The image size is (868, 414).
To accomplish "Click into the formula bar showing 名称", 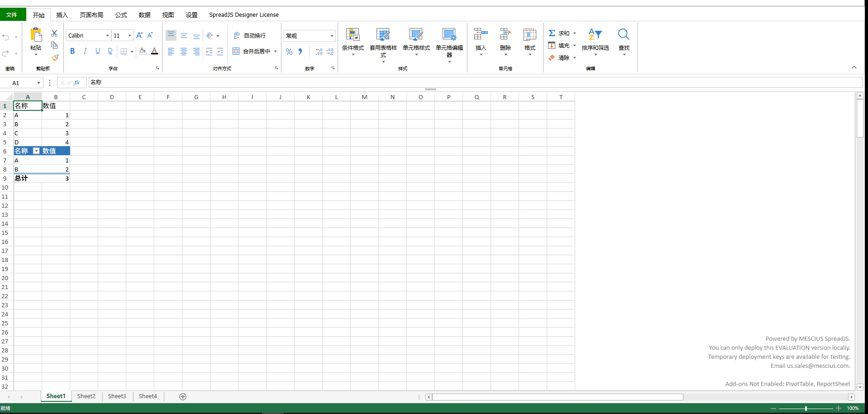I will [x=475, y=82].
